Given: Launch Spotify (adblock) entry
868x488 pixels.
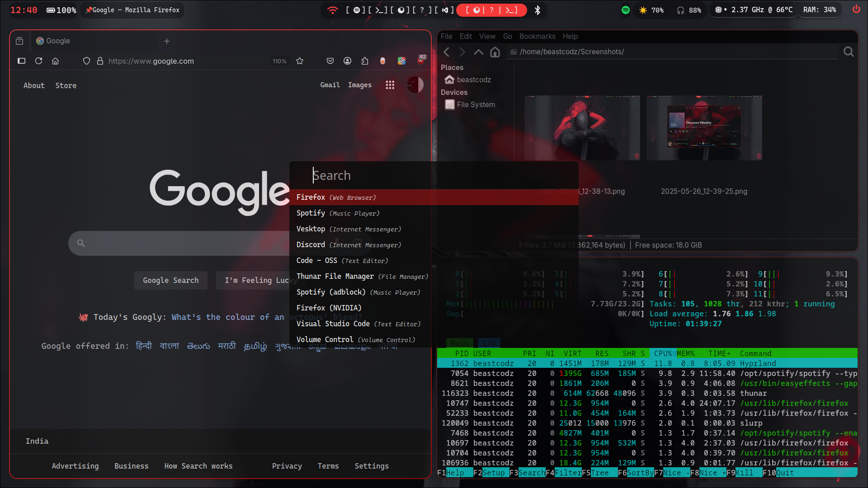Looking at the screenshot, I should (434, 292).
